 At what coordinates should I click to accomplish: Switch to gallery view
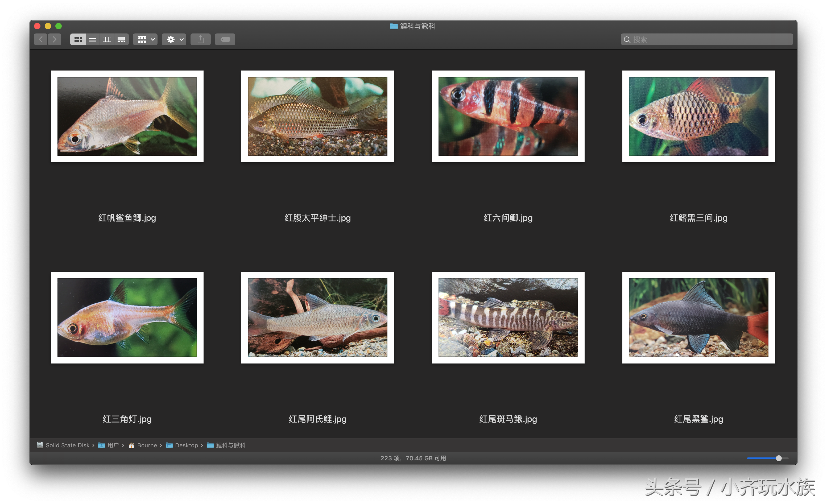pyautogui.click(x=121, y=40)
